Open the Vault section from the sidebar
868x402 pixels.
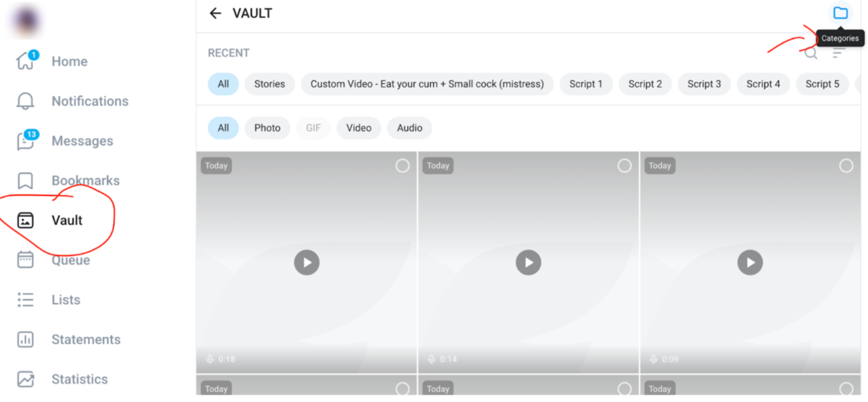pos(68,220)
